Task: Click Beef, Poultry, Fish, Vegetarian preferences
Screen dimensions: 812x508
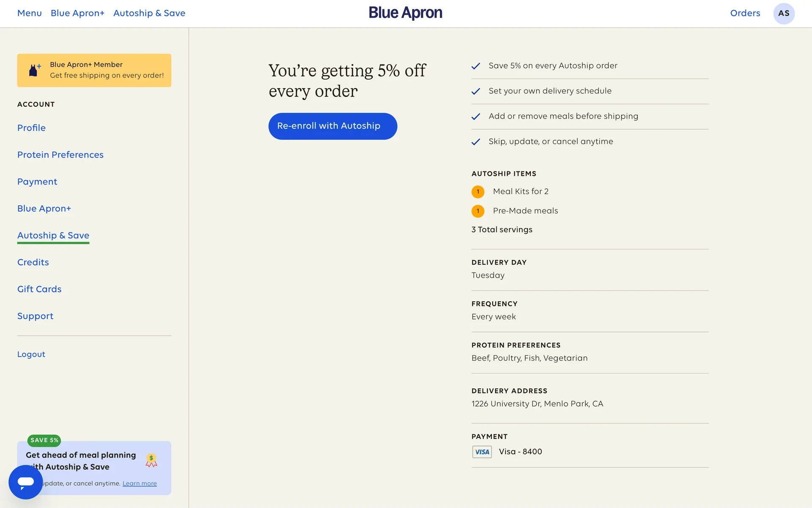Action: click(x=529, y=359)
